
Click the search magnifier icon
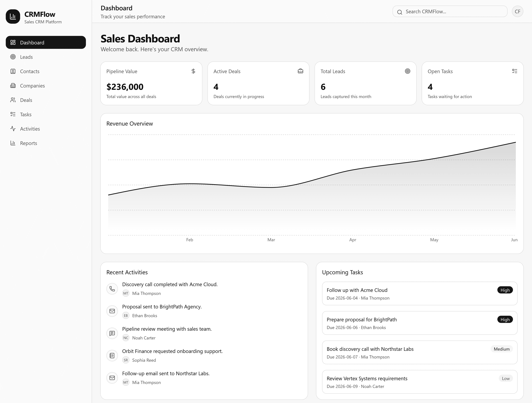click(399, 12)
